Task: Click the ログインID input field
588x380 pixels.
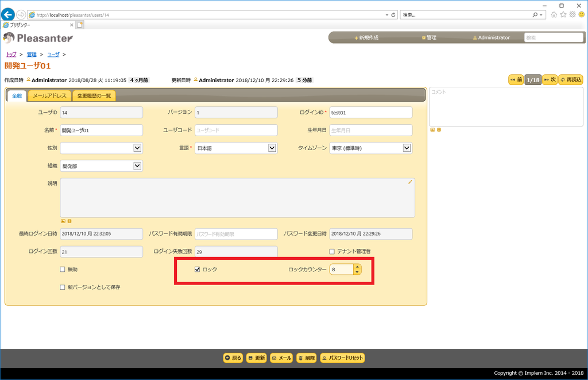Action: point(371,113)
